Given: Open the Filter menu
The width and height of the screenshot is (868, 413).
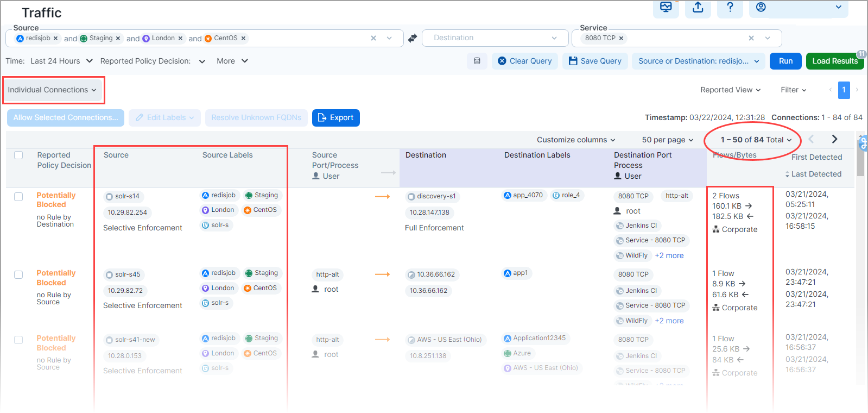Looking at the screenshot, I should 793,90.
